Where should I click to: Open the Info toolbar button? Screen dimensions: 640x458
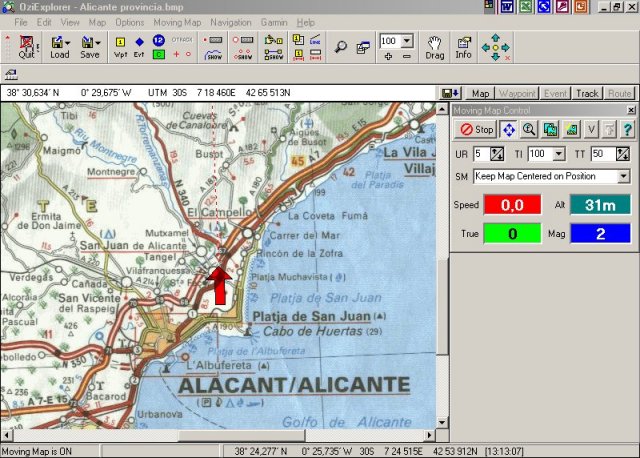pos(463,47)
